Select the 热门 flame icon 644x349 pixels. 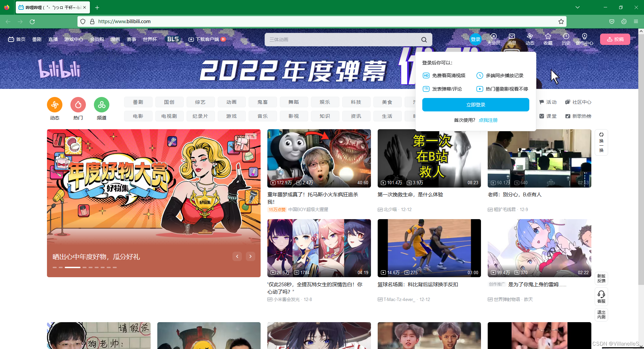tap(78, 105)
